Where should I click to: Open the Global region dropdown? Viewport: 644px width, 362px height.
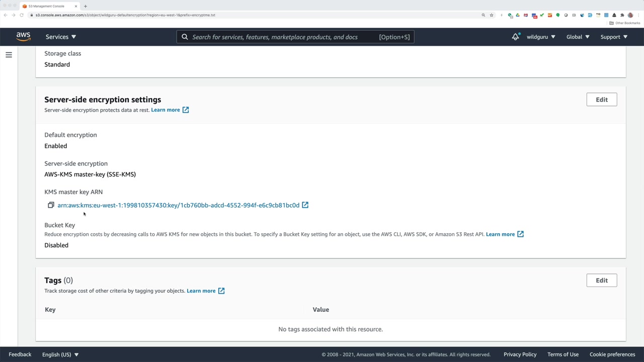point(578,37)
